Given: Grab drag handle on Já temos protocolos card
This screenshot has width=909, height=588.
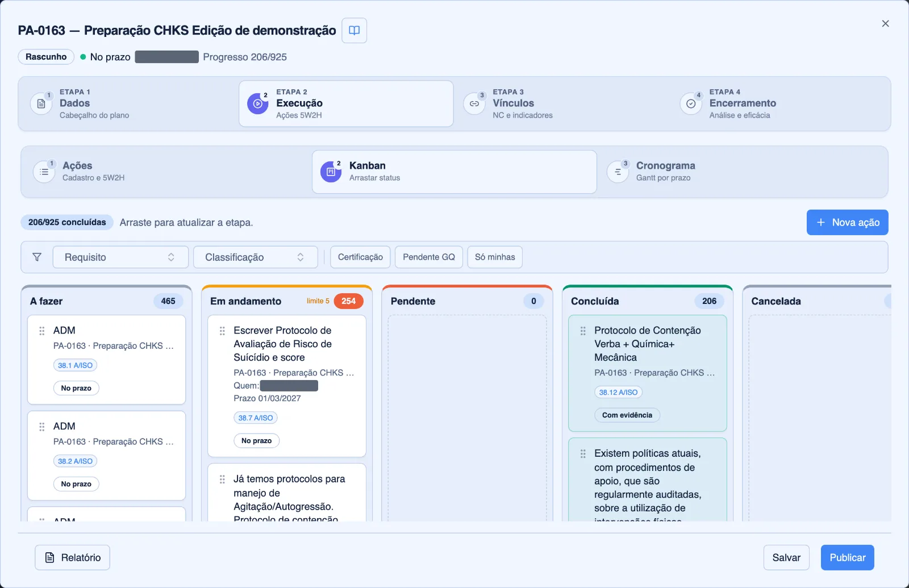Looking at the screenshot, I should pos(222,479).
